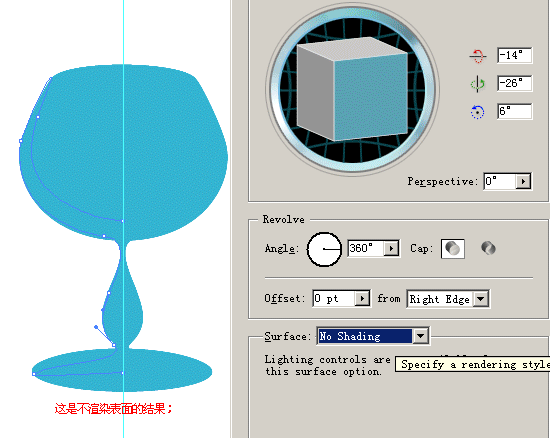Open the Revolve Angle arrow popup
This screenshot has width=550, height=438.
click(x=391, y=249)
